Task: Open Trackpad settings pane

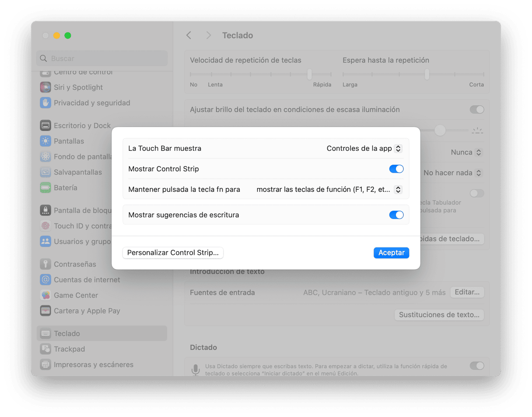Action: [102, 349]
